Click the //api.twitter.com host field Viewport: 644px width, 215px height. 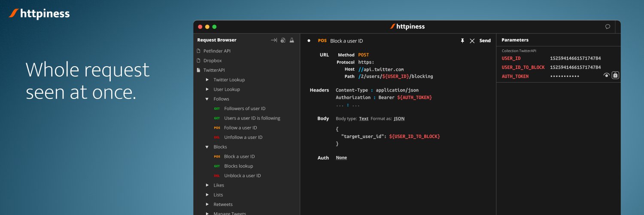pyautogui.click(x=381, y=69)
